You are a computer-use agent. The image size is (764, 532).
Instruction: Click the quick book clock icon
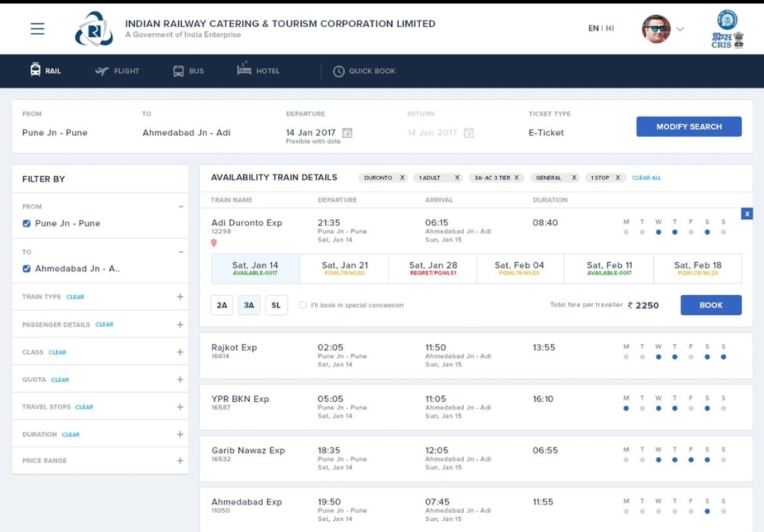338,71
